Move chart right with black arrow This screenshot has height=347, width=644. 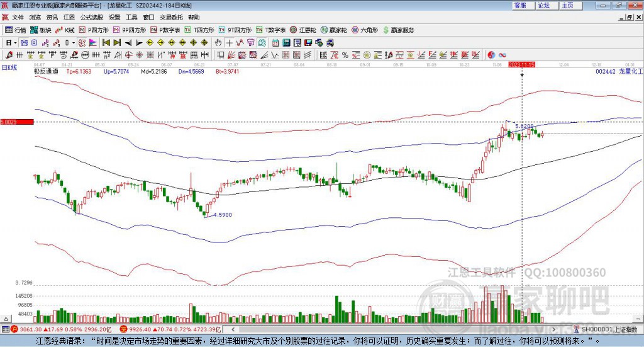[x=139, y=43]
